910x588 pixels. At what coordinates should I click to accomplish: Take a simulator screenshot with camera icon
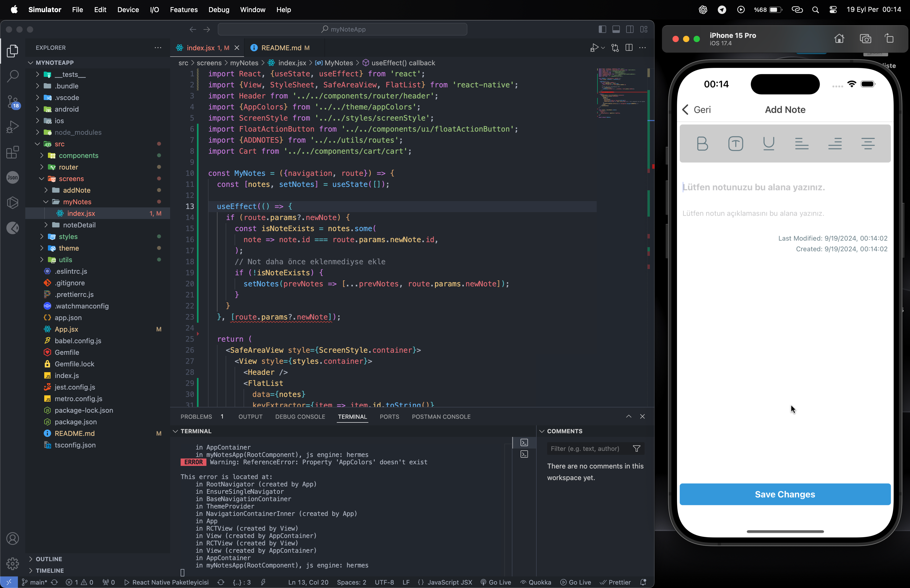pyautogui.click(x=865, y=39)
